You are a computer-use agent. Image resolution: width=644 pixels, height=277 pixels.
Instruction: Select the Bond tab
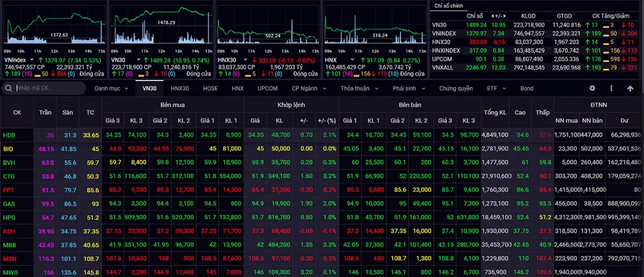pos(526,88)
